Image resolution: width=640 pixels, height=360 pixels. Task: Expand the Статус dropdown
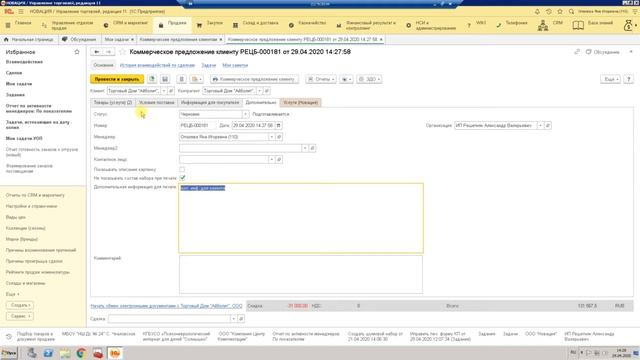tap(245, 114)
